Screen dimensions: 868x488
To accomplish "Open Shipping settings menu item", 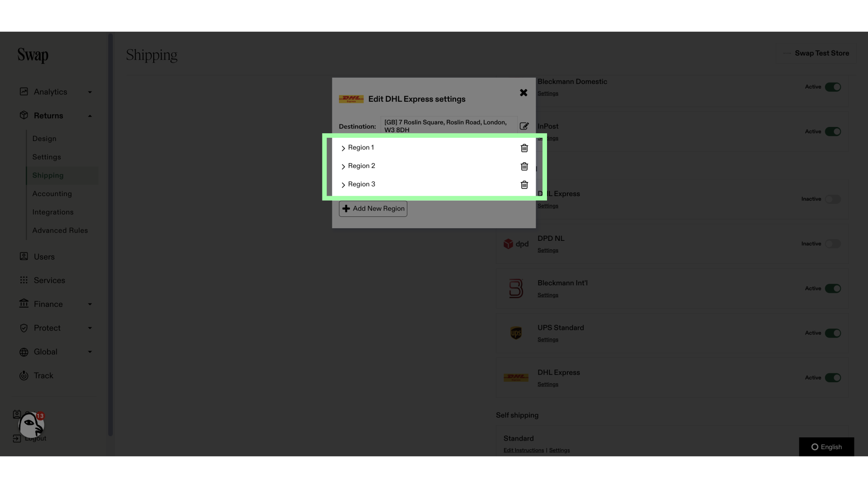I will tap(47, 175).
